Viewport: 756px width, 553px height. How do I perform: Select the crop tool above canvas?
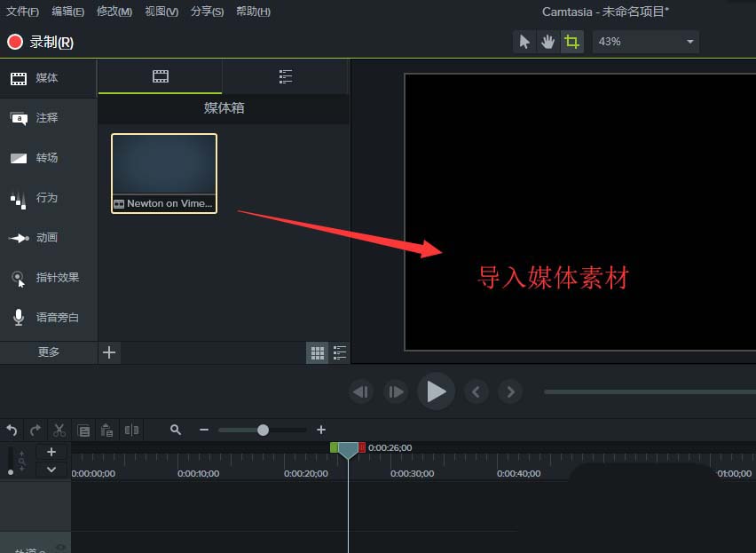(x=572, y=42)
